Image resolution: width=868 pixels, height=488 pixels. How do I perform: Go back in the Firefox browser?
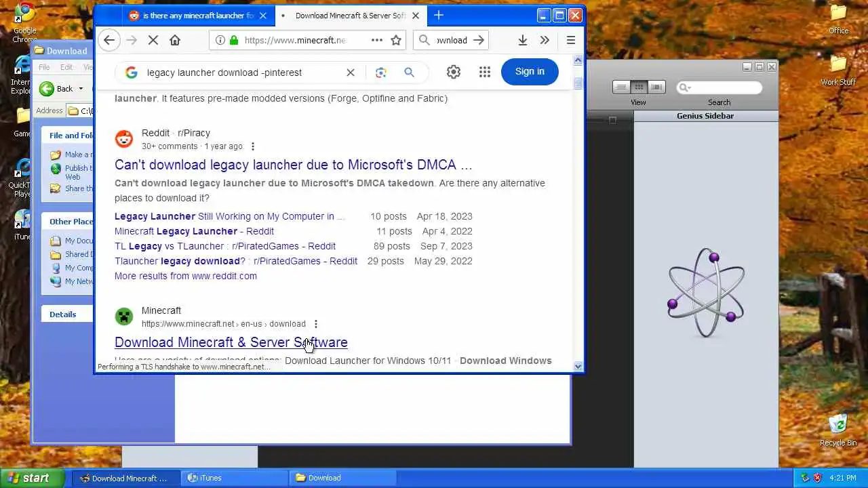pyautogui.click(x=108, y=40)
